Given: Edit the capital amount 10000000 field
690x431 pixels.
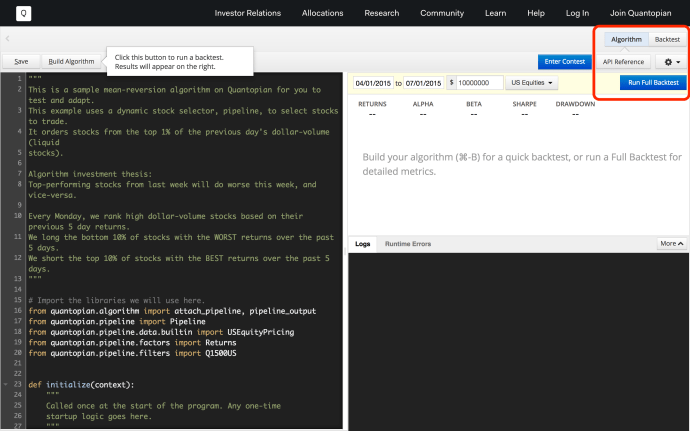Looking at the screenshot, I should point(480,83).
